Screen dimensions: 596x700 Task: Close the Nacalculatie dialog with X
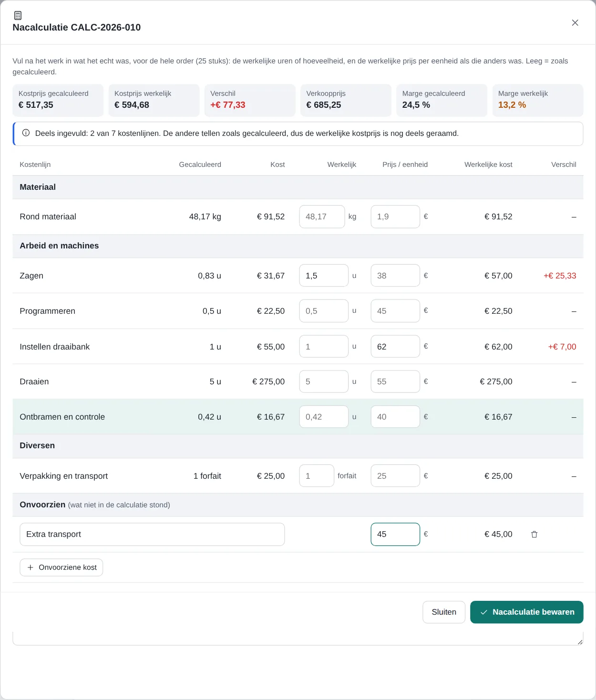pos(575,23)
